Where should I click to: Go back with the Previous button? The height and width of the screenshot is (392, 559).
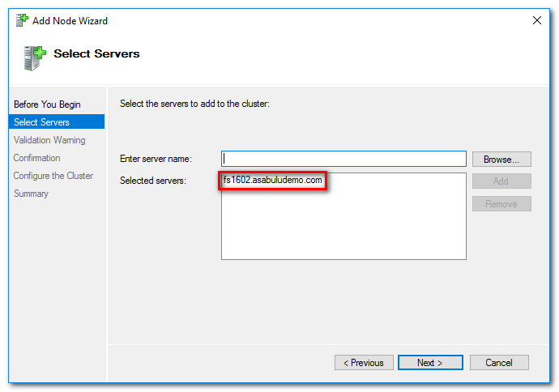[x=364, y=363]
